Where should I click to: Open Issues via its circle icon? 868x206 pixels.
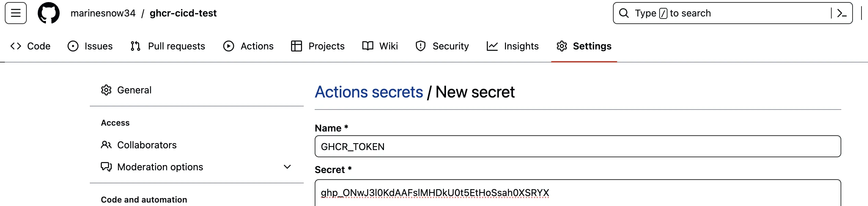coord(73,46)
